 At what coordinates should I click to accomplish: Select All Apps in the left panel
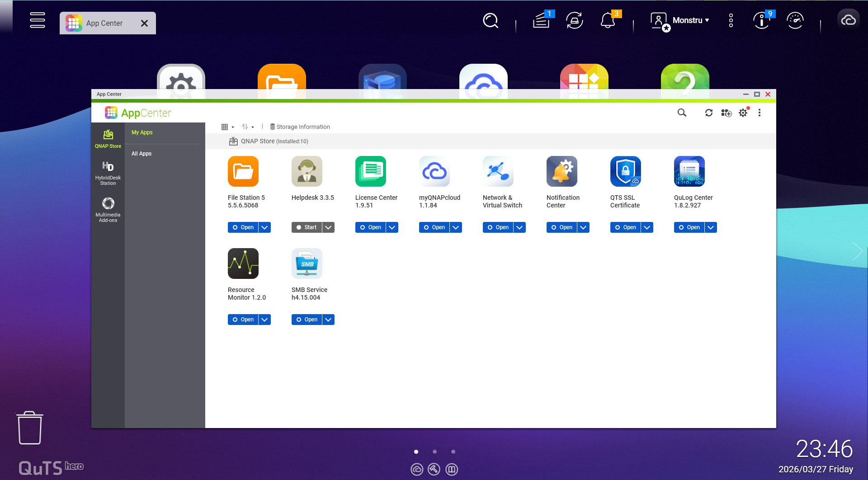coord(142,154)
